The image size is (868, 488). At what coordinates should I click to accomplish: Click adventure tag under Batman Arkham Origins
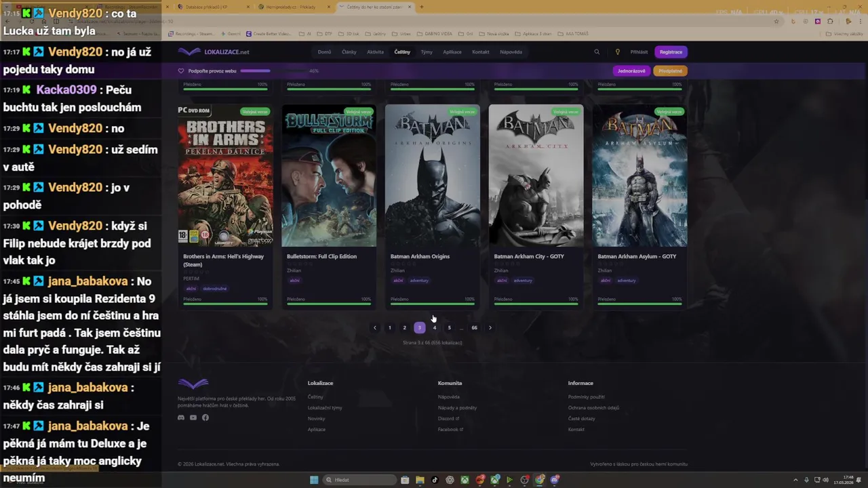click(419, 281)
